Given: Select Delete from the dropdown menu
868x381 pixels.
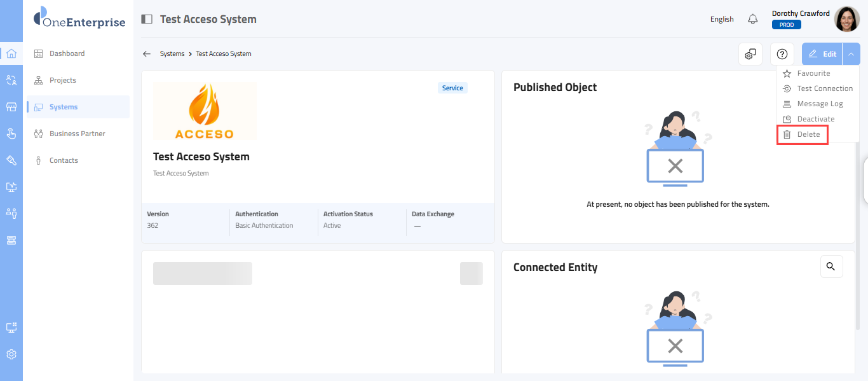Looking at the screenshot, I should [808, 134].
